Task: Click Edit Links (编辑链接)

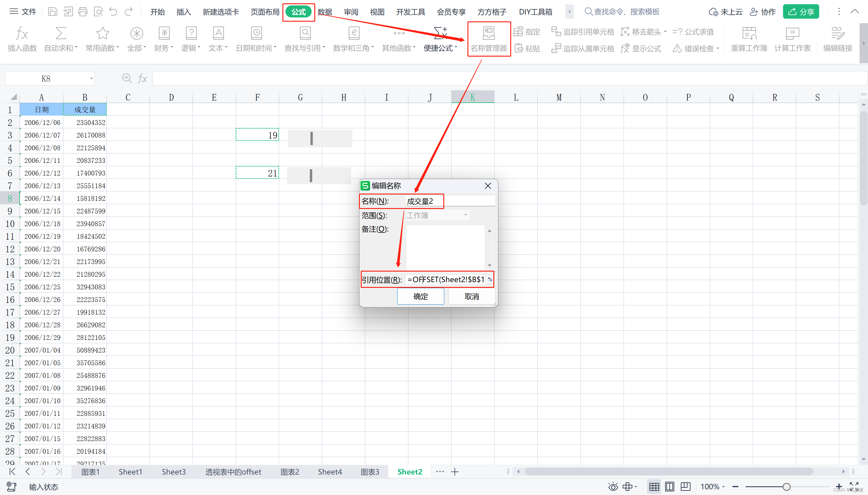Action: point(838,39)
